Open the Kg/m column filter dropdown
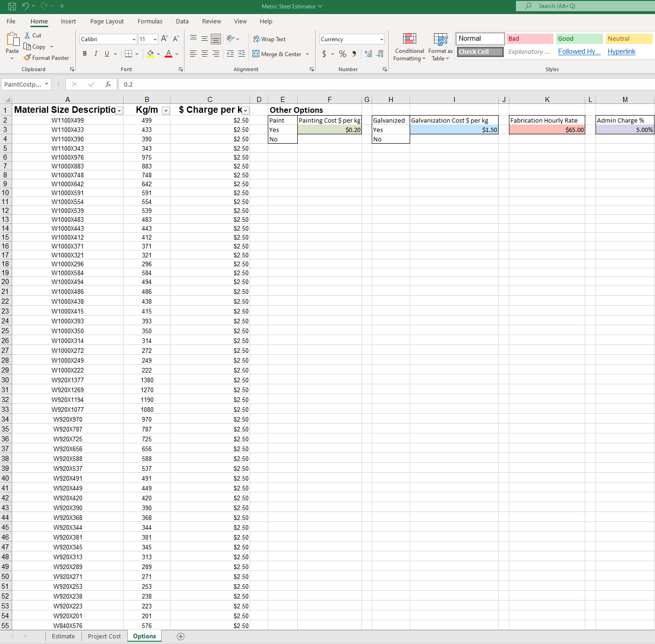 click(166, 110)
